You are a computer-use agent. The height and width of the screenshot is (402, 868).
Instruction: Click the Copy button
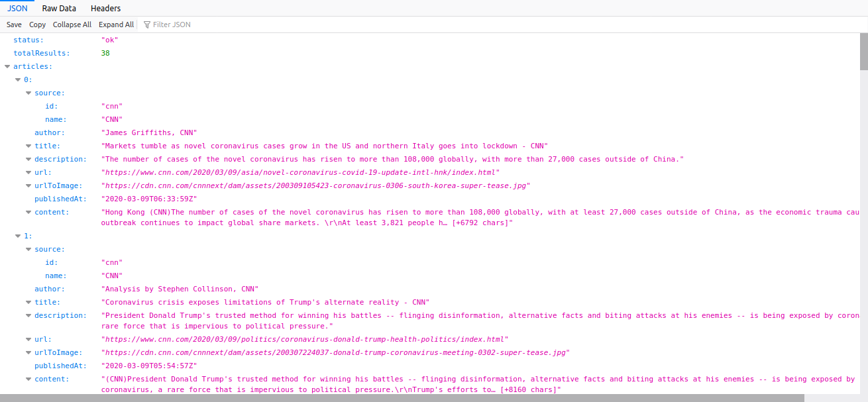(37, 25)
